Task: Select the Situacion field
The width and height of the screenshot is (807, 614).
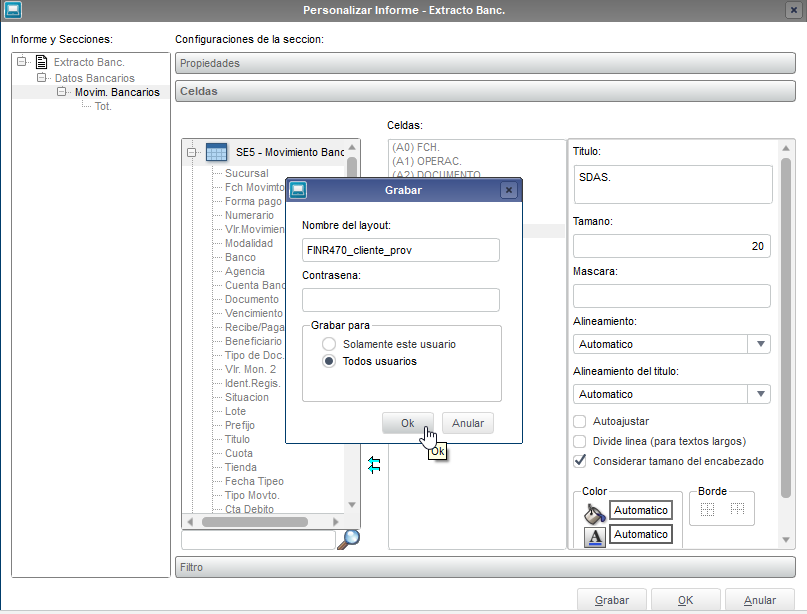Action: 247,397
